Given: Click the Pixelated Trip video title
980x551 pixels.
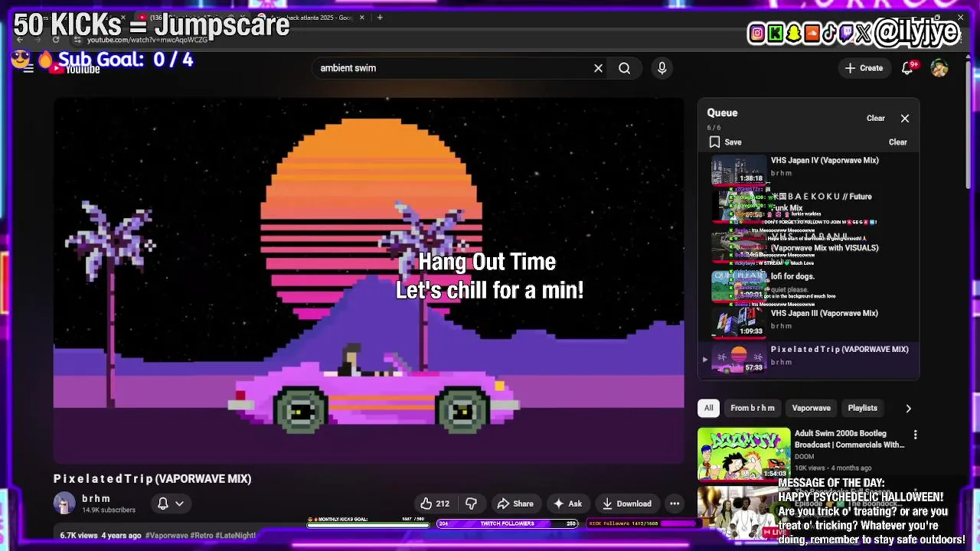Looking at the screenshot, I should (152, 479).
